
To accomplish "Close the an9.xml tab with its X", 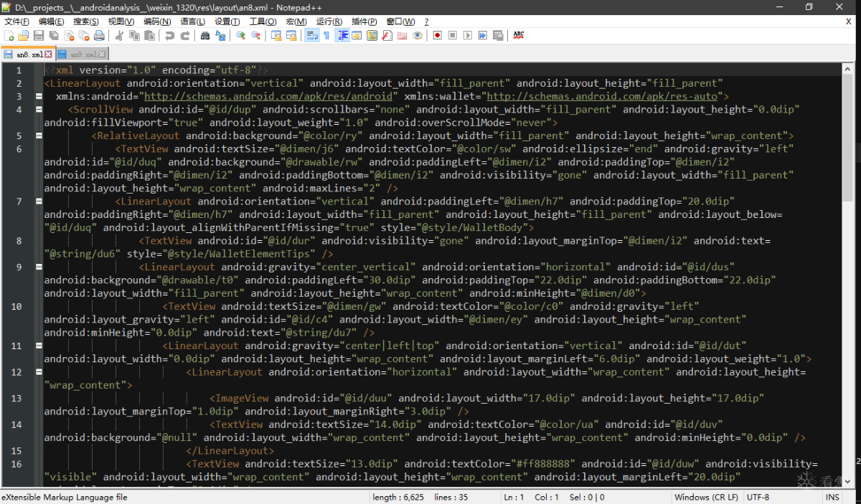I will 103,54.
